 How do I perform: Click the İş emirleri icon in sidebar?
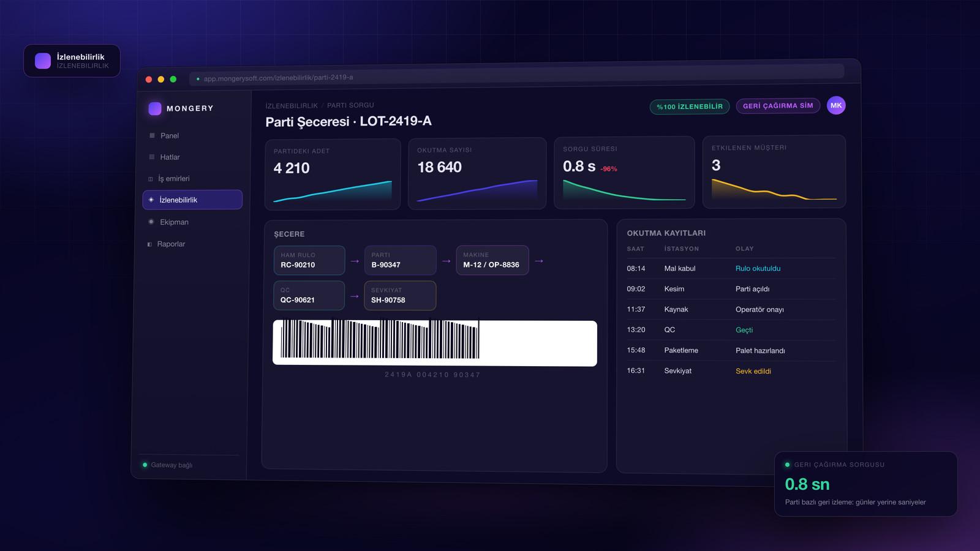click(x=151, y=179)
